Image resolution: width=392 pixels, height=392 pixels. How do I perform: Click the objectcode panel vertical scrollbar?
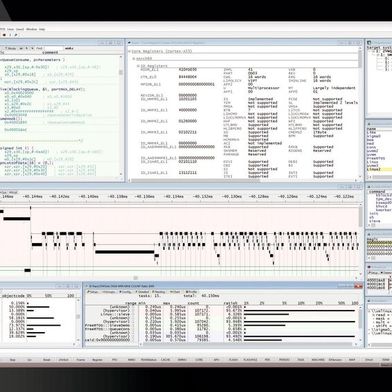coord(78,317)
